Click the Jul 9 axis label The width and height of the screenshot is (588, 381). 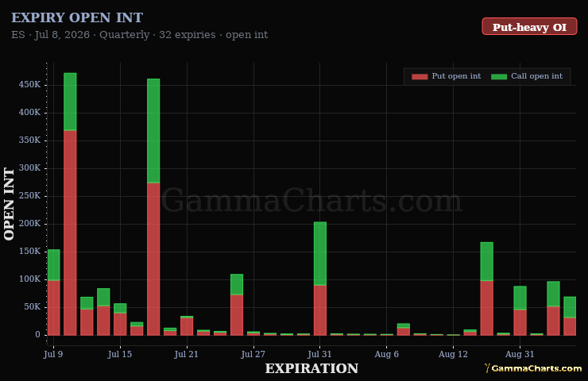[x=53, y=354]
